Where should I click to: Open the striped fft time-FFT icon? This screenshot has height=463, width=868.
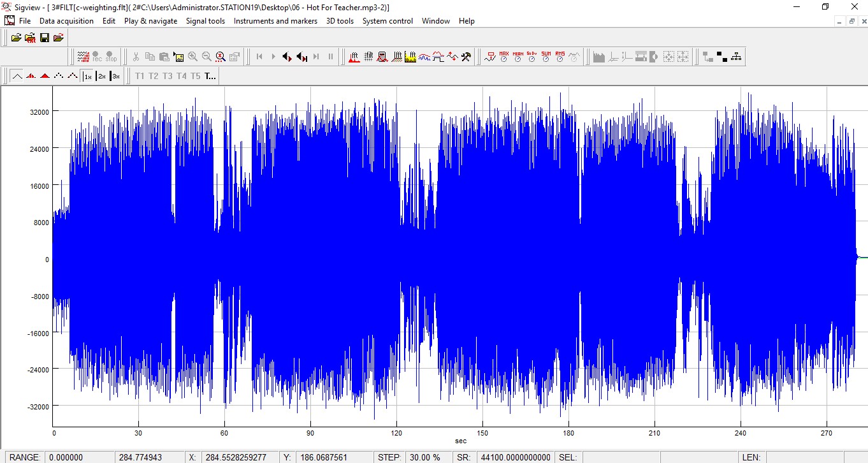[x=397, y=57]
